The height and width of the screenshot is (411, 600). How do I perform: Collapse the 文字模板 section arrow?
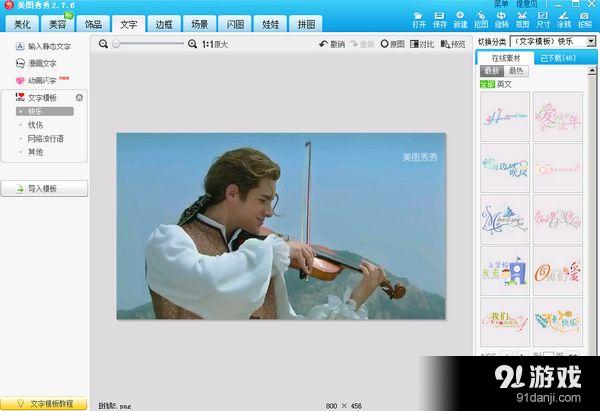79,98
